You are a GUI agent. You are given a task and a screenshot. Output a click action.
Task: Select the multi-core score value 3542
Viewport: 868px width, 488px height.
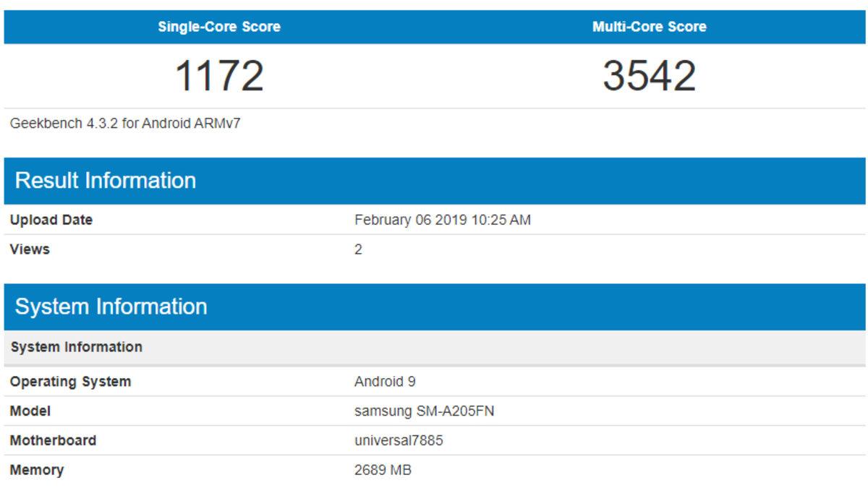point(650,72)
